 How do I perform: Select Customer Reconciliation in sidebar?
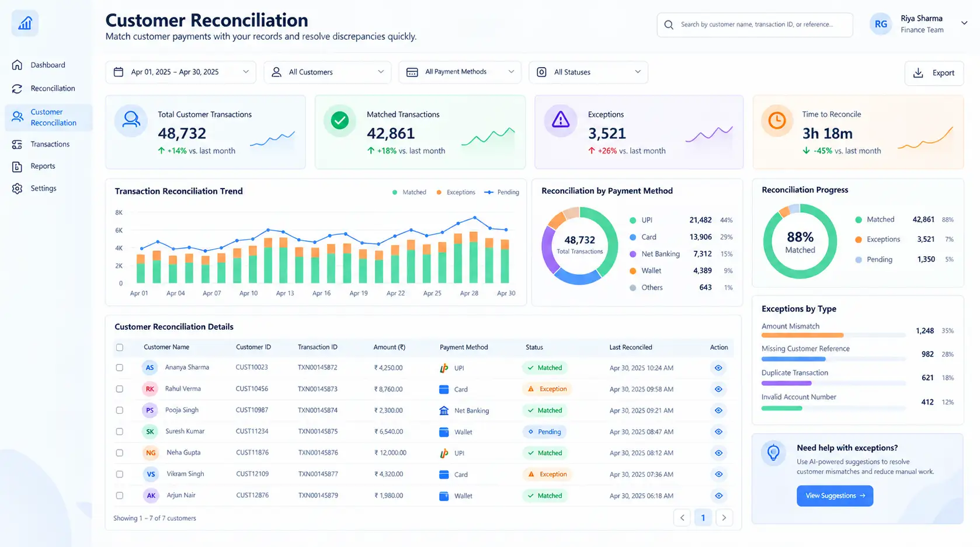point(48,117)
